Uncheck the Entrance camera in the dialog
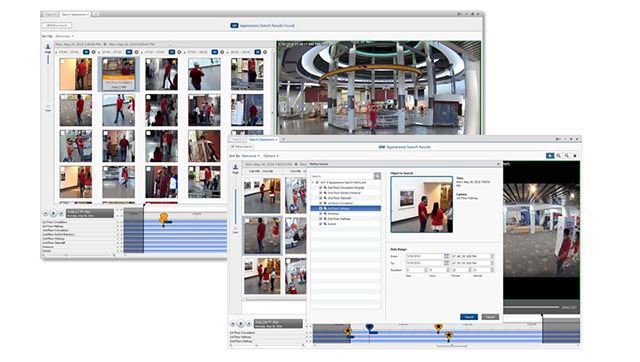Screen dimensions: 640x362 (321, 213)
